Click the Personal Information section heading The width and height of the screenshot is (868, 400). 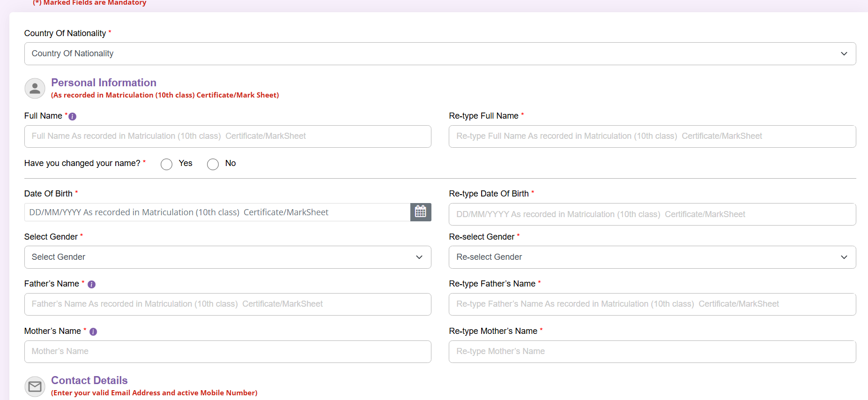(104, 83)
